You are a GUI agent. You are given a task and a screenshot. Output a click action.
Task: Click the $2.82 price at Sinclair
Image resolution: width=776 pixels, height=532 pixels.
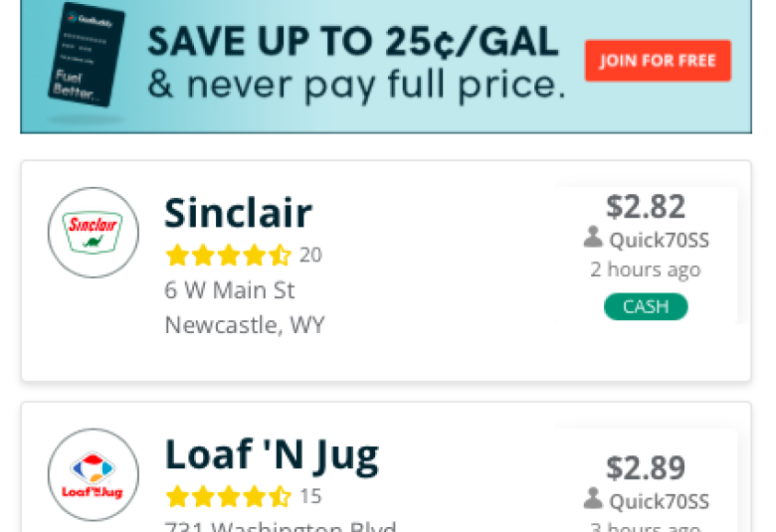tap(646, 207)
